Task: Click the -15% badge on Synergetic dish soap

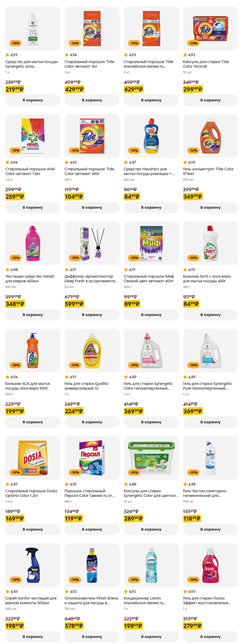Action: coord(16,43)
